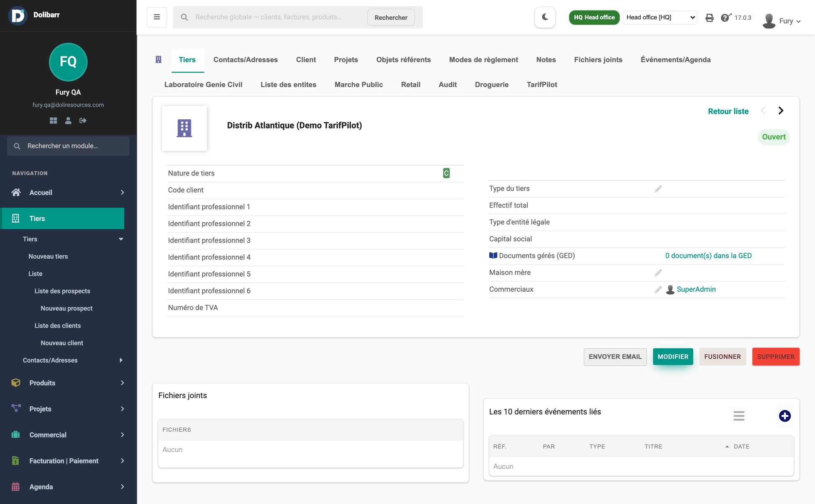The width and height of the screenshot is (815, 504).
Task: Open the help icon beside version 17.0.3
Action: (726, 18)
